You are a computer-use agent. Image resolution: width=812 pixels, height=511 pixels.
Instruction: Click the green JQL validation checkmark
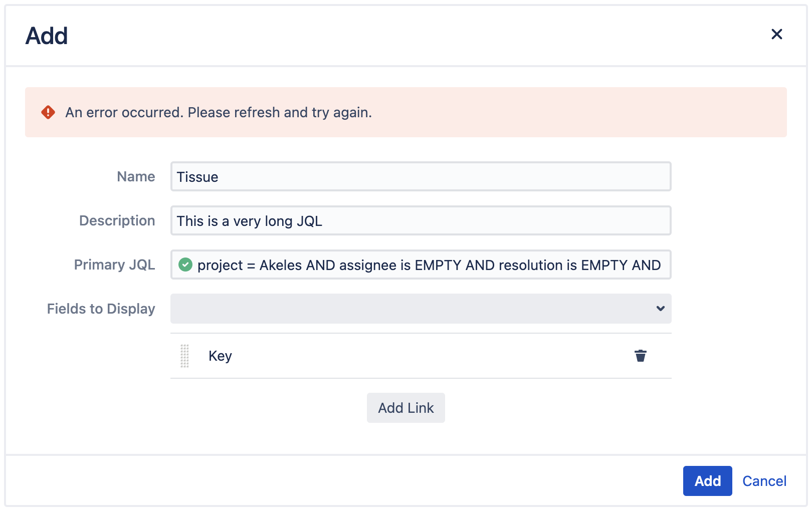click(185, 265)
